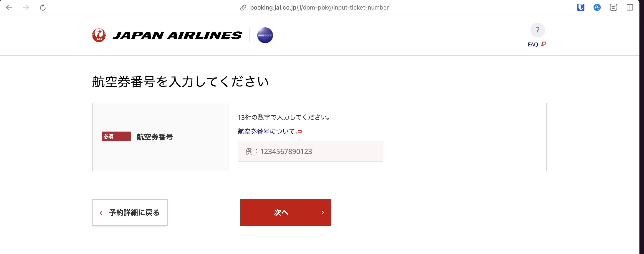This screenshot has width=644, height=254.
Task: Click the booking.jal.co.jp address bar
Action: click(319, 8)
